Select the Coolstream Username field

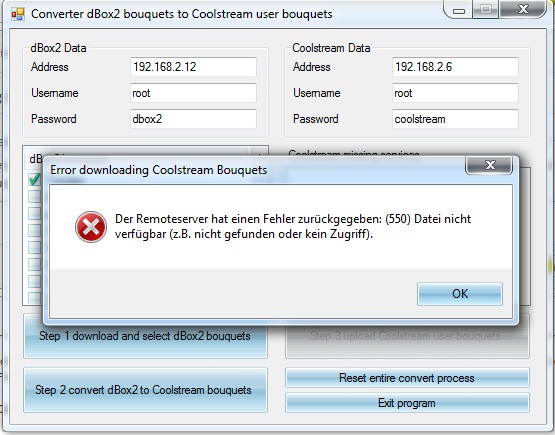(x=455, y=93)
